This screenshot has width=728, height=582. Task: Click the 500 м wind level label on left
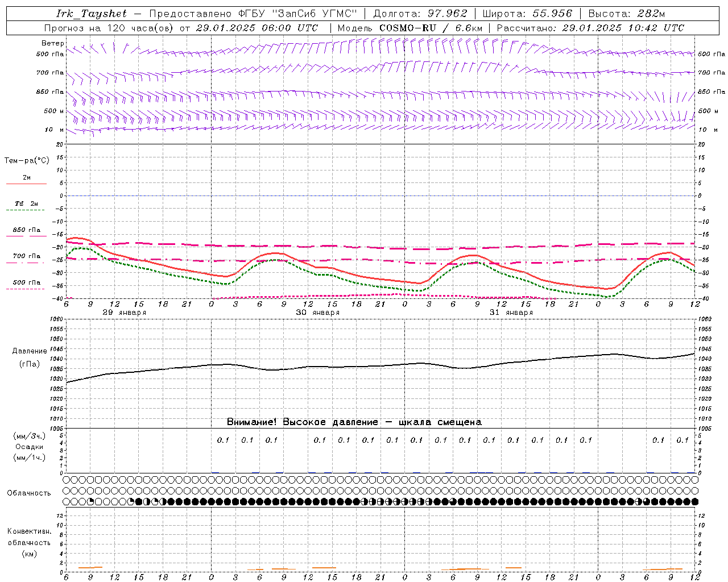point(54,111)
